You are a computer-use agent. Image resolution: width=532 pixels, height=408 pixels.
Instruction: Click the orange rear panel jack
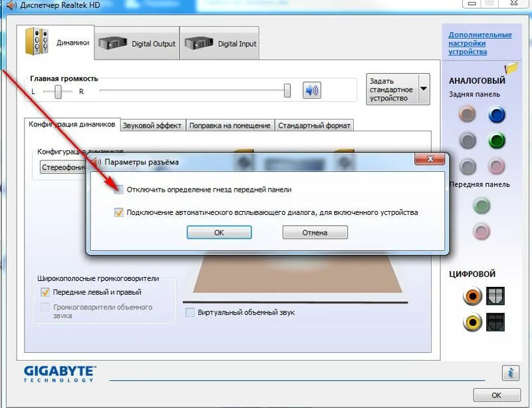pyautogui.click(x=467, y=114)
